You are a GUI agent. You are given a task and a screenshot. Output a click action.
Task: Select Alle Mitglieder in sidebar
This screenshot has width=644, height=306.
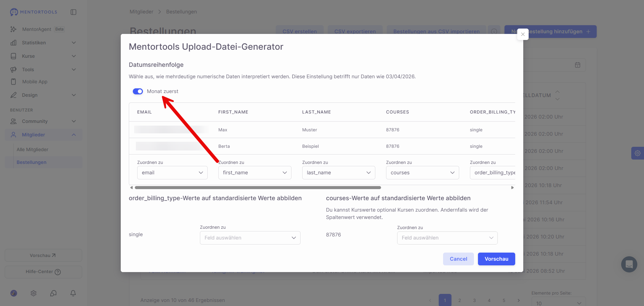tap(33, 149)
